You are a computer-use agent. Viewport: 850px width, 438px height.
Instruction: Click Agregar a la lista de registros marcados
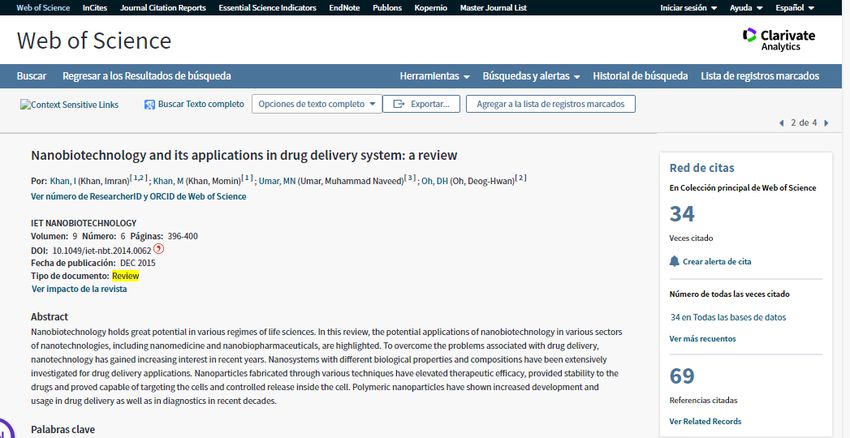click(x=550, y=104)
